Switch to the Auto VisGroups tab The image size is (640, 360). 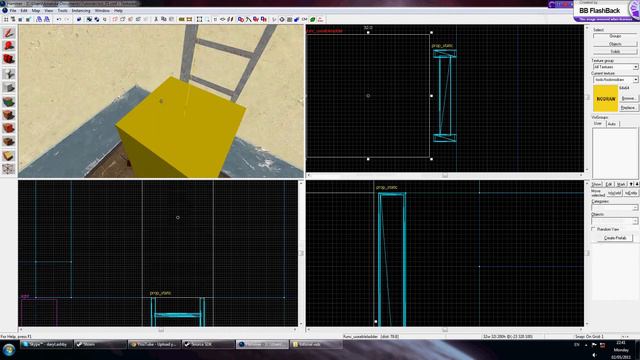coord(612,123)
